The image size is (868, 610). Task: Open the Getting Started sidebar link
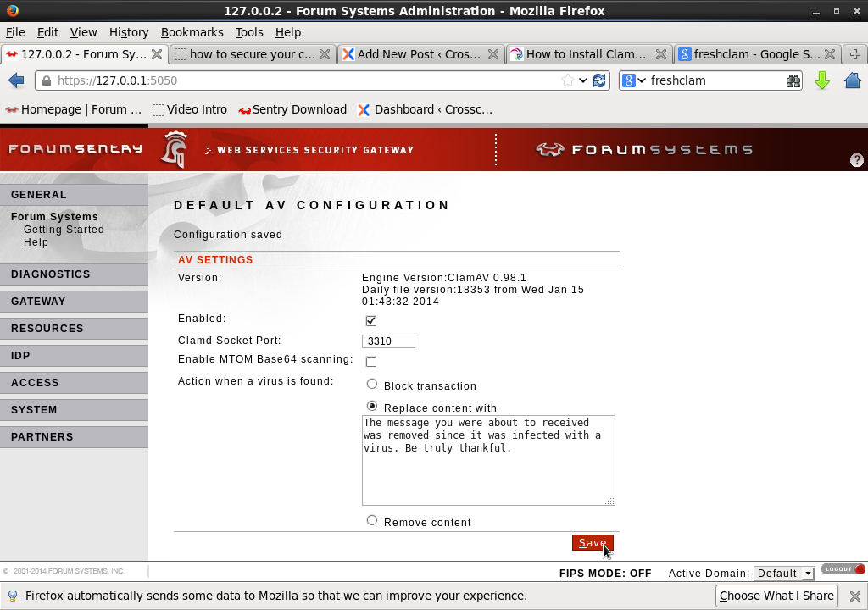pos(64,229)
